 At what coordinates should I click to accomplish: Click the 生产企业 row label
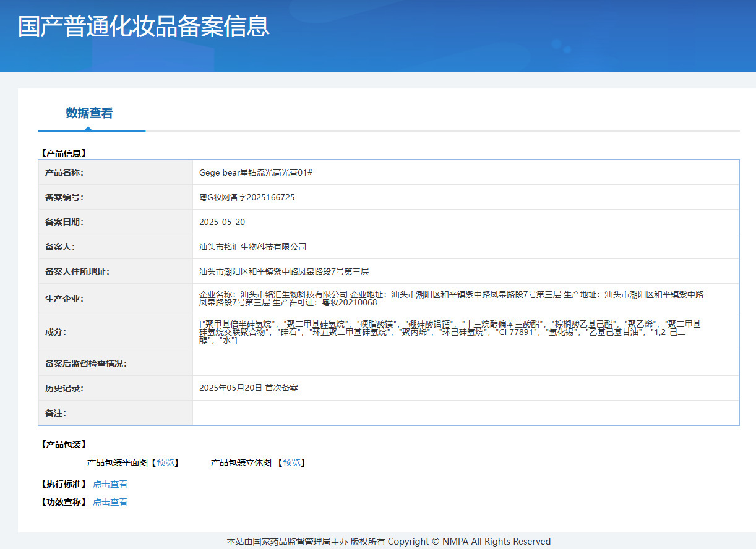[x=64, y=299]
